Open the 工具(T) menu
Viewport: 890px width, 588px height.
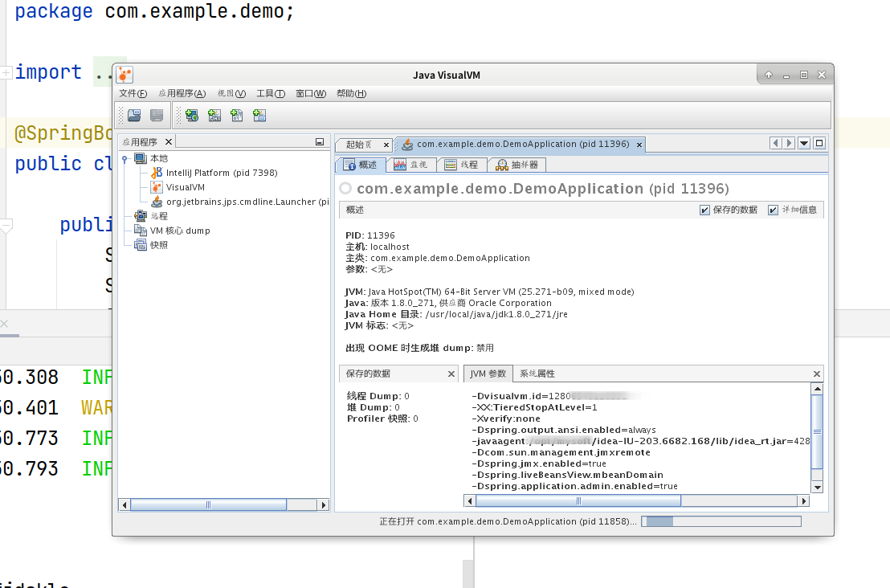coord(270,93)
